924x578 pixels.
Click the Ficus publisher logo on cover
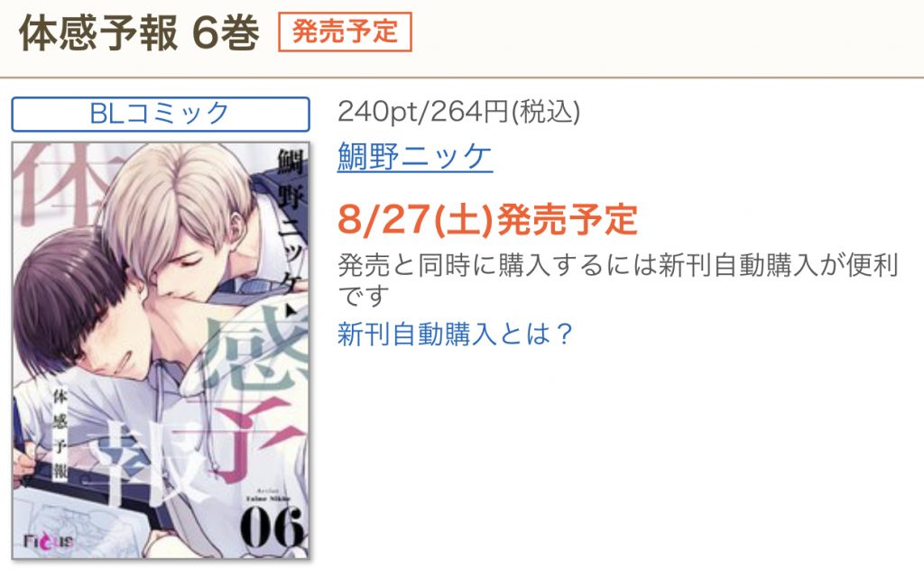49,540
